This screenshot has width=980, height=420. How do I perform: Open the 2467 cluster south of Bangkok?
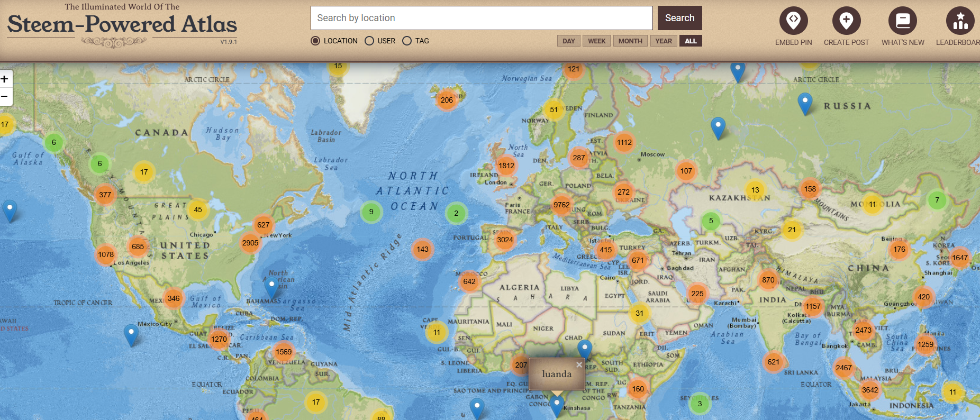[x=844, y=368]
